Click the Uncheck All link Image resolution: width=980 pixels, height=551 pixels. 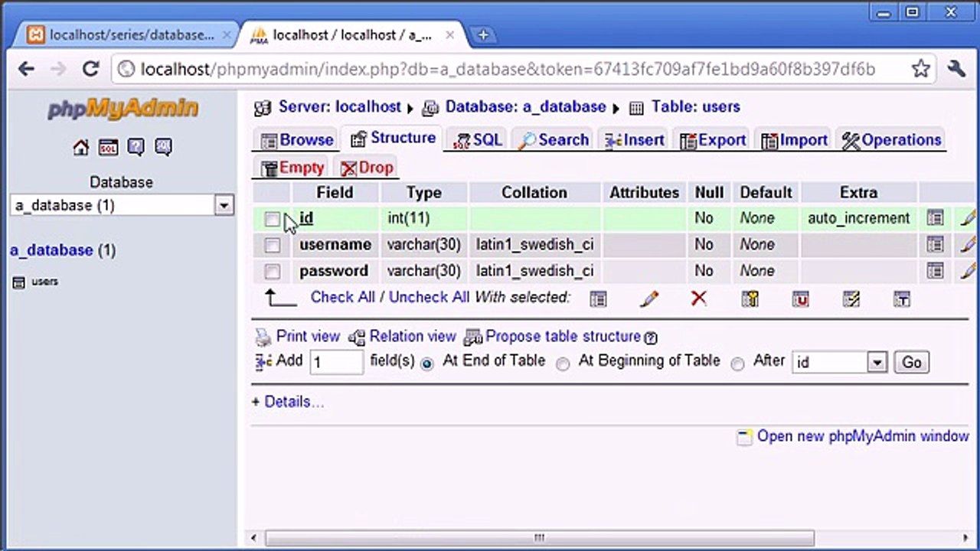tap(430, 297)
